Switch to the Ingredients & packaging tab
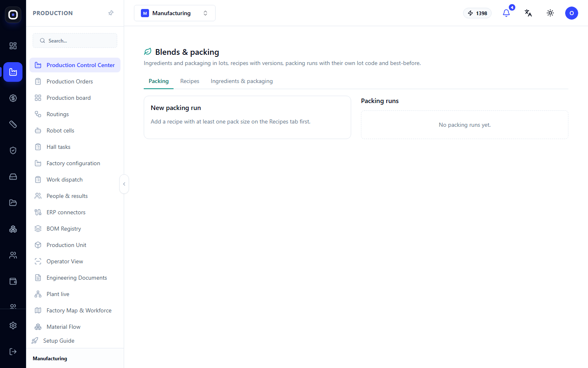Screen dimensions: 588x368 [242, 81]
